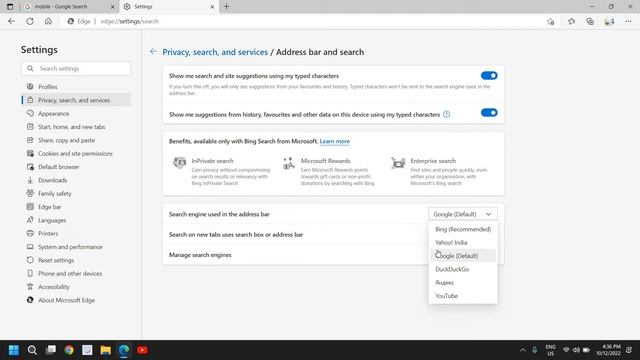Click the back arrow beside Privacy heading

coord(153,51)
